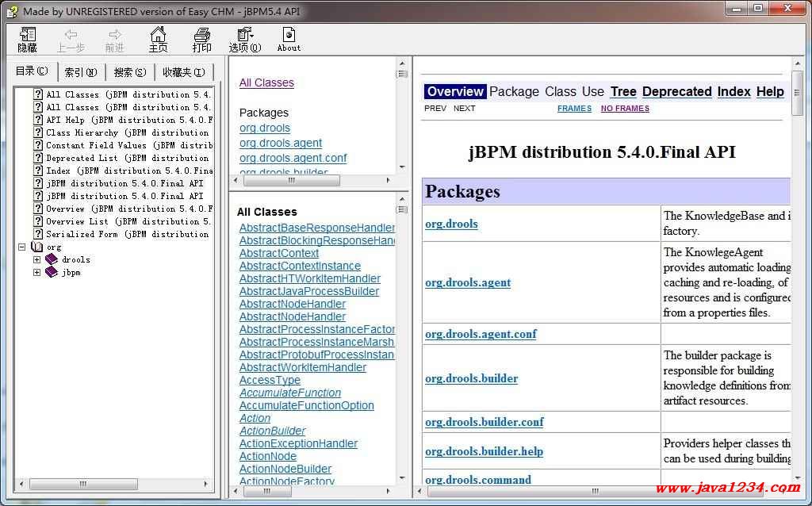Collapse the org tree node
Image resolution: width=812 pixels, height=506 pixels.
22,247
